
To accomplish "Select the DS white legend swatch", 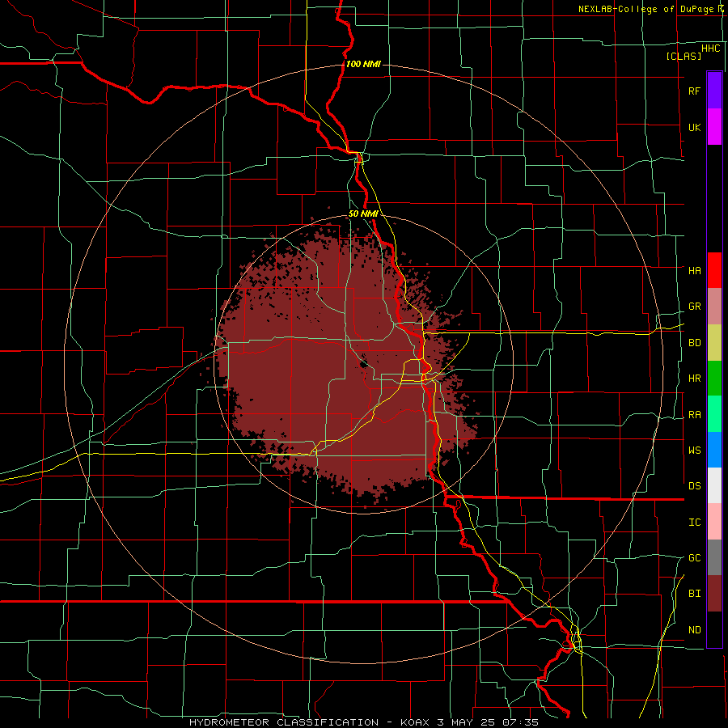I will 714,485.
